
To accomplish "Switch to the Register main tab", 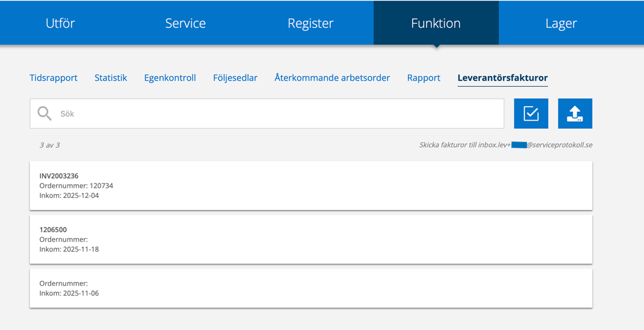I will [311, 23].
